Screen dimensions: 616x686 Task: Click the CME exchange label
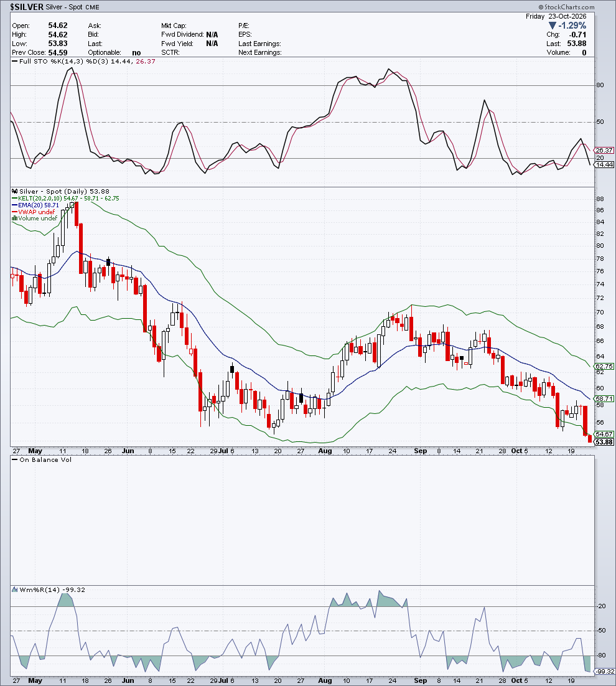92,7
